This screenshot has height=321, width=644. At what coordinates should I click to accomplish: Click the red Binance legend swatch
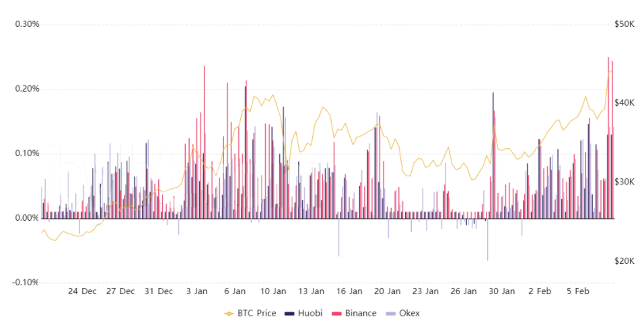pos(336,314)
